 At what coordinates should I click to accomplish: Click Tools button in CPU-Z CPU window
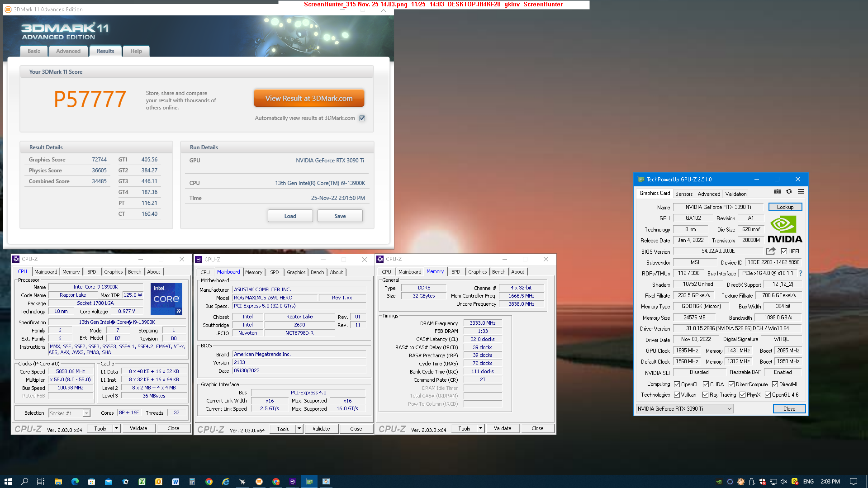coord(100,428)
